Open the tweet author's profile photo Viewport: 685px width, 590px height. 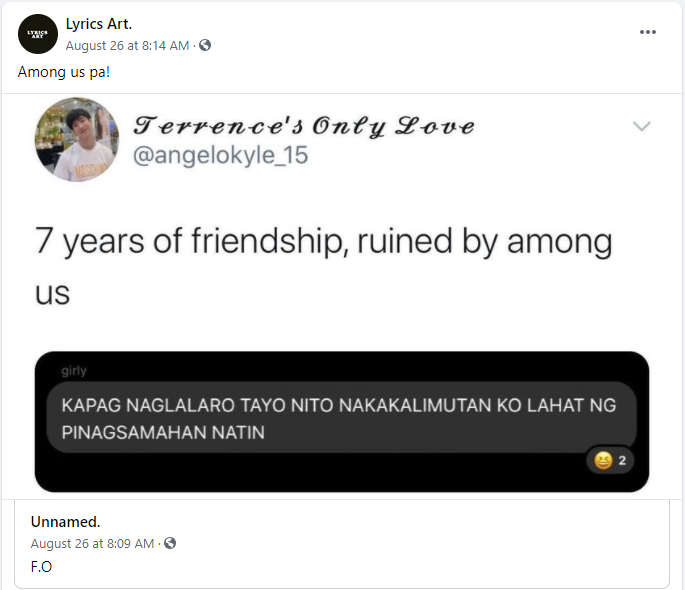tap(77, 140)
